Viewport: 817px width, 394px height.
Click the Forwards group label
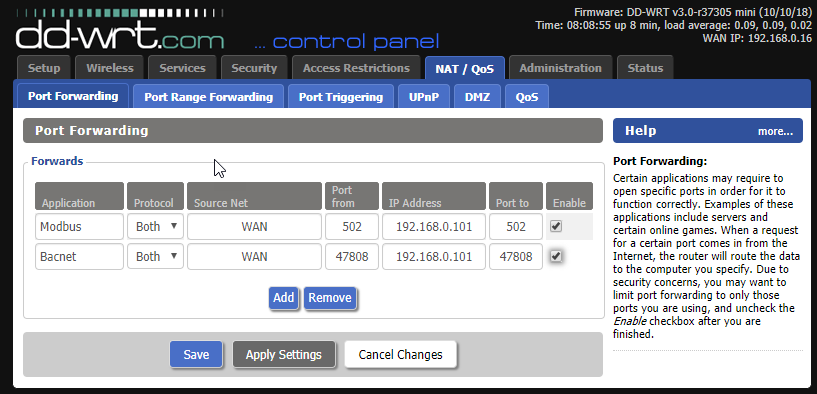tap(57, 161)
